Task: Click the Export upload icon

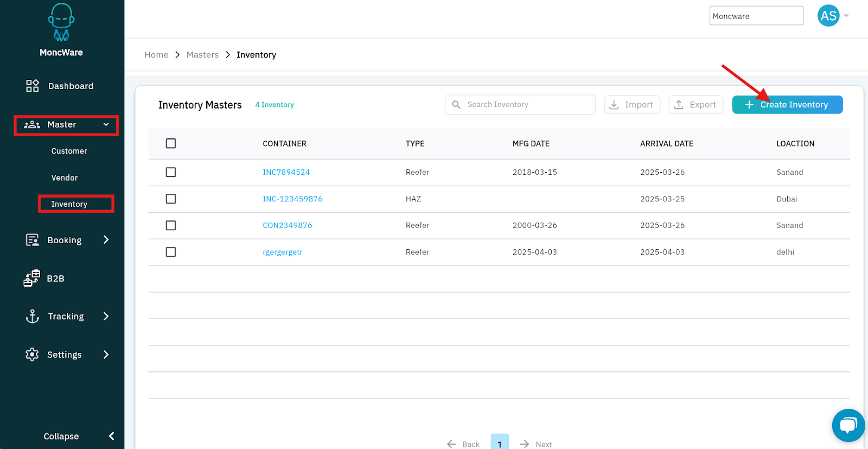Action: (x=679, y=105)
